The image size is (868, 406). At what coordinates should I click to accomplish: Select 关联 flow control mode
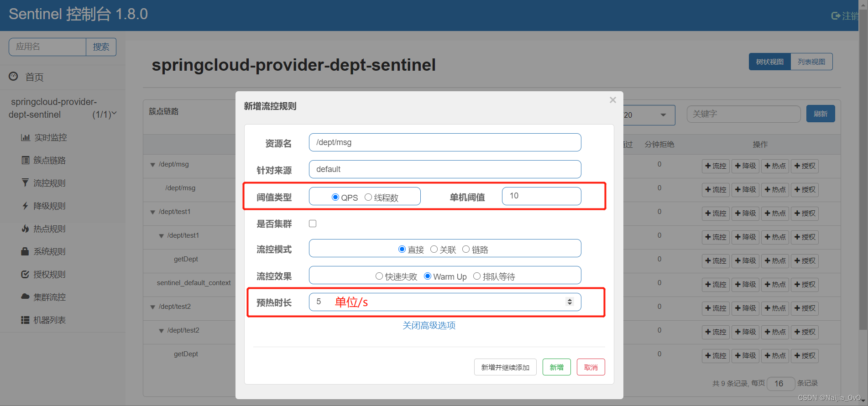tap(434, 249)
